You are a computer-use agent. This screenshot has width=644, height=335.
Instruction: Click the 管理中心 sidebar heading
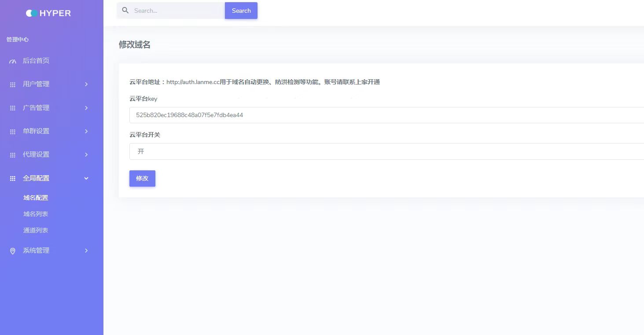tap(18, 40)
